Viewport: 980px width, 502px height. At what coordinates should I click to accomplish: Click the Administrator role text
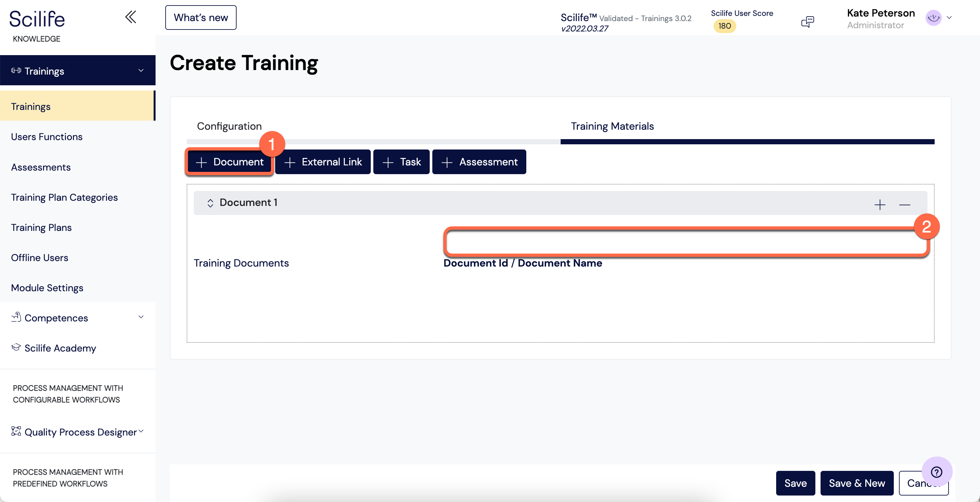coord(875,25)
